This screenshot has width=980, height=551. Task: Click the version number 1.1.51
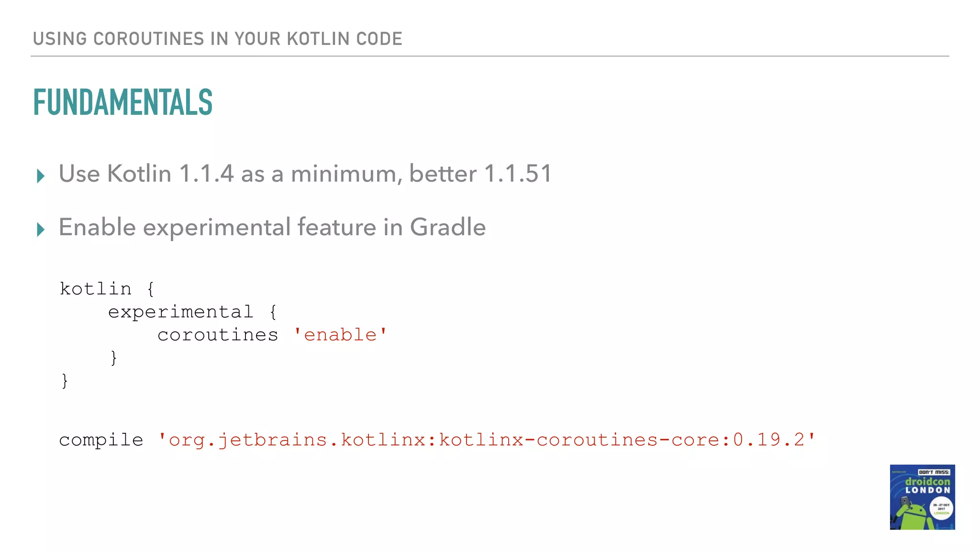518,174
